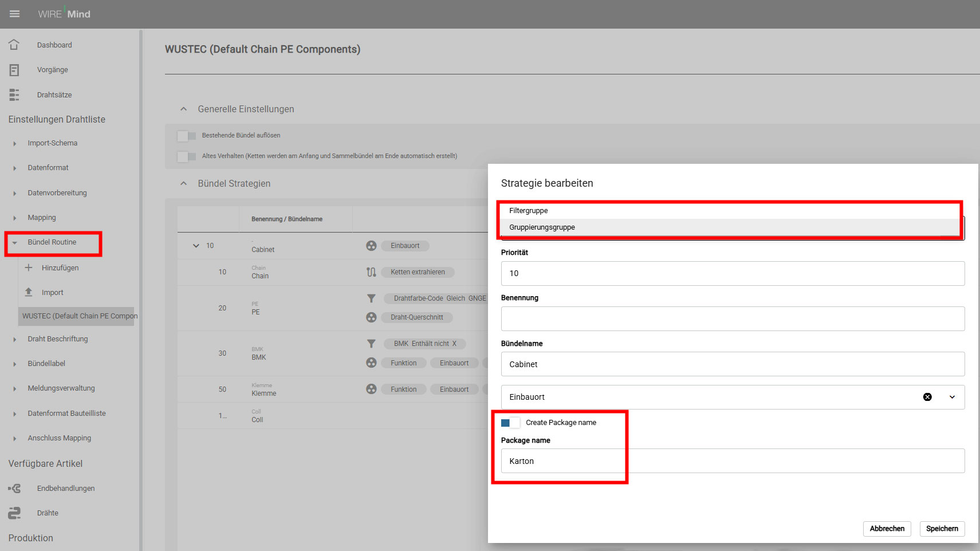Click the Endbehandlungen connector icon
The image size is (980, 551).
14,488
